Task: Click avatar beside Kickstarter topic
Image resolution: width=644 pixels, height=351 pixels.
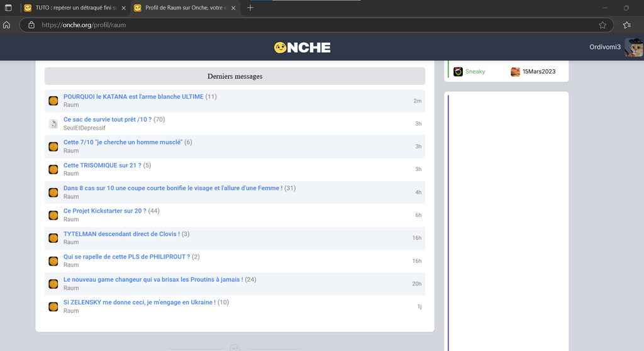Action: [x=53, y=215]
